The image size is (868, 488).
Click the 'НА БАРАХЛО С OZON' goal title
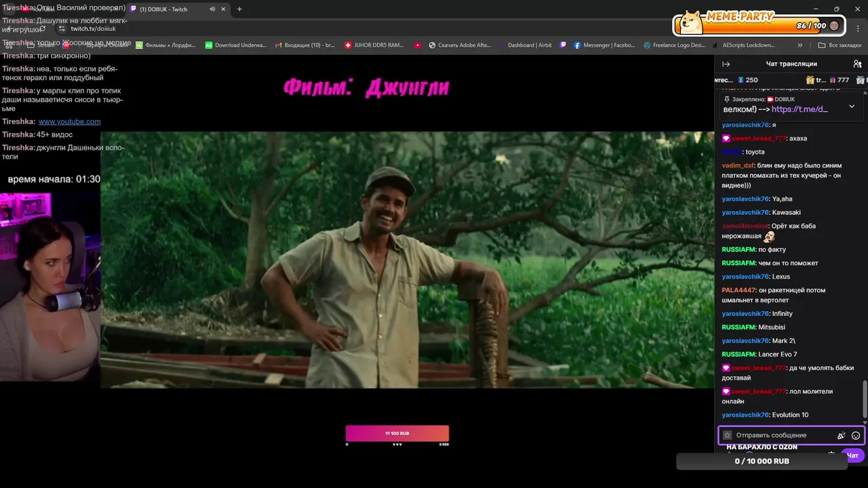pyautogui.click(x=762, y=447)
